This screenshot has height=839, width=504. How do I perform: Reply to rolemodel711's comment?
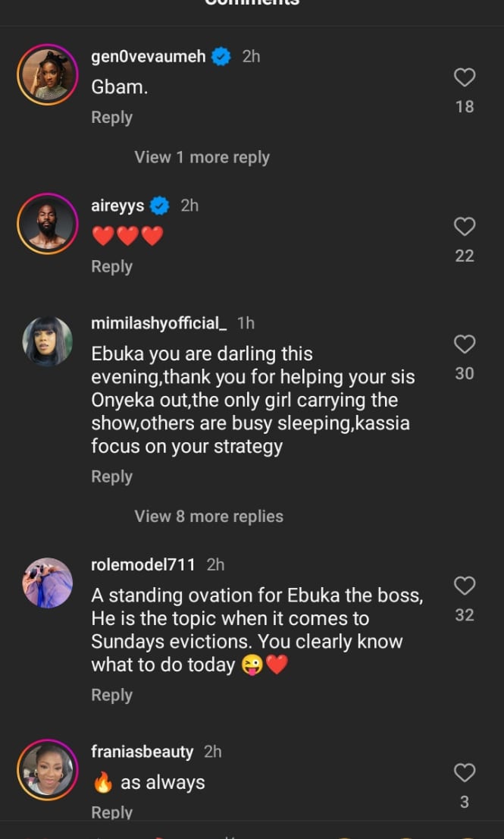[x=111, y=695]
